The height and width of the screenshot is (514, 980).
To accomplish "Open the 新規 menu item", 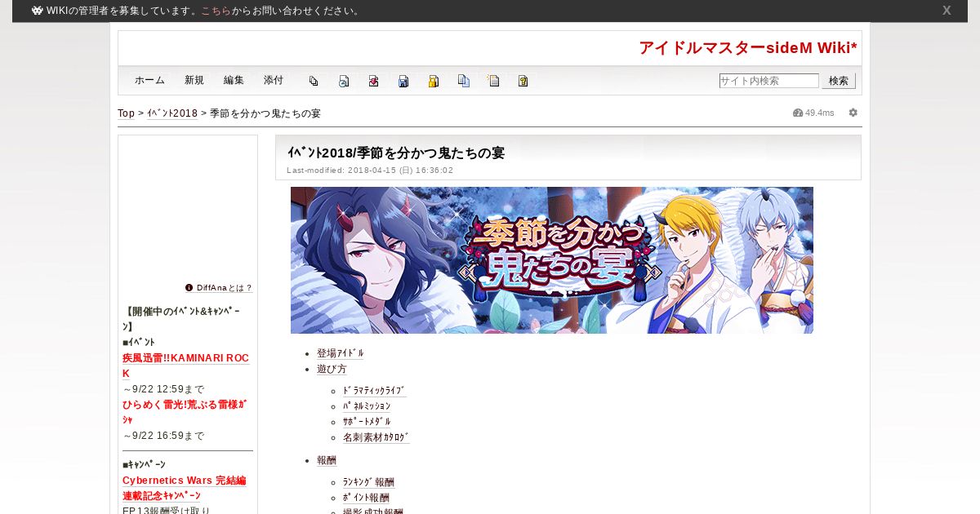I will click(x=194, y=80).
